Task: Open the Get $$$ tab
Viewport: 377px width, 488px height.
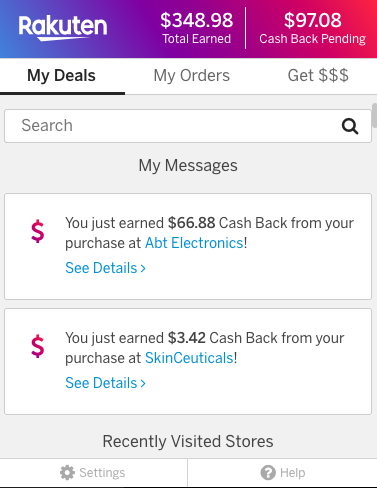Action: (318, 76)
